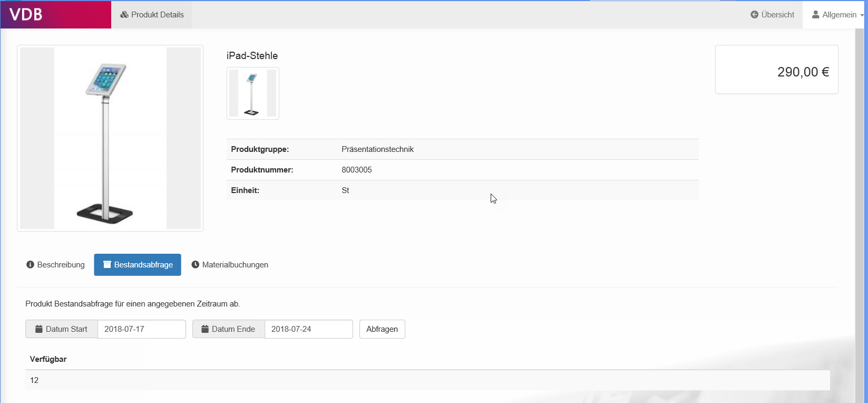
Task: Open the Produkt Details tab
Action: pyautogui.click(x=152, y=15)
